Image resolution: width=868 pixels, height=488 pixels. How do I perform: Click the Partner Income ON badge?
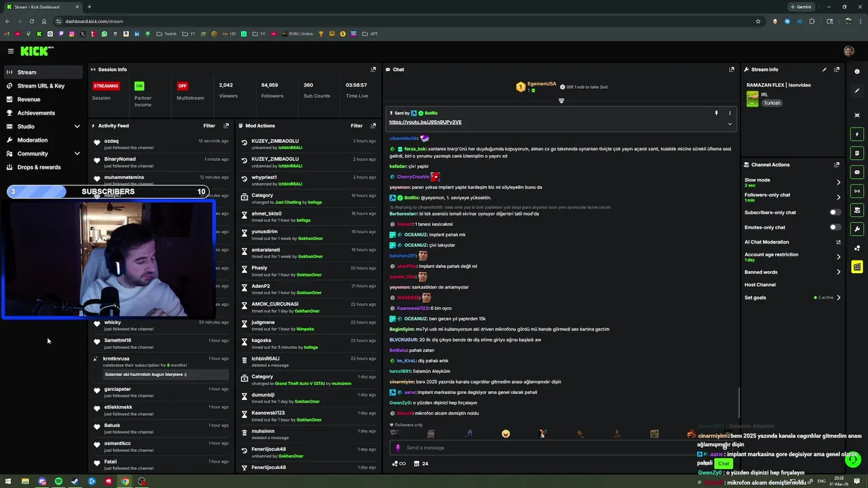tap(139, 86)
